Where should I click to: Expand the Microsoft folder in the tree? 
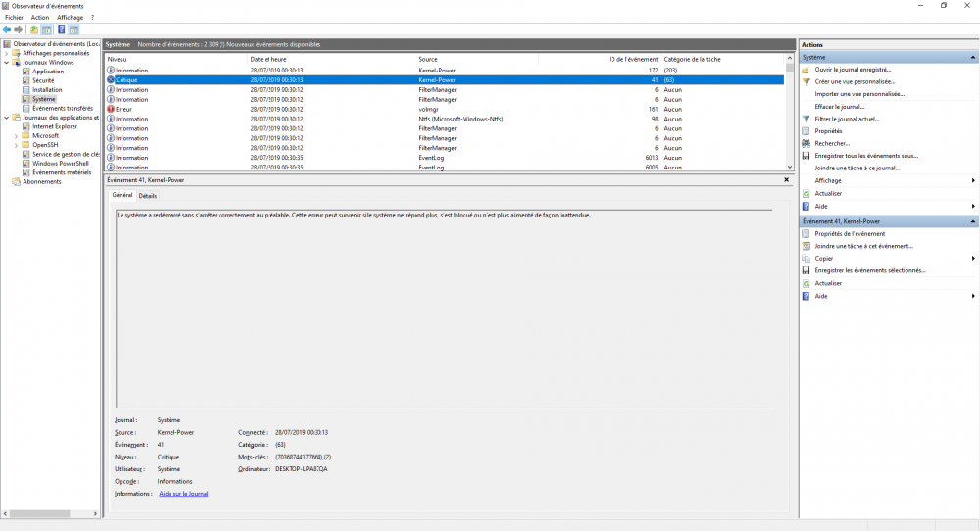[17, 136]
